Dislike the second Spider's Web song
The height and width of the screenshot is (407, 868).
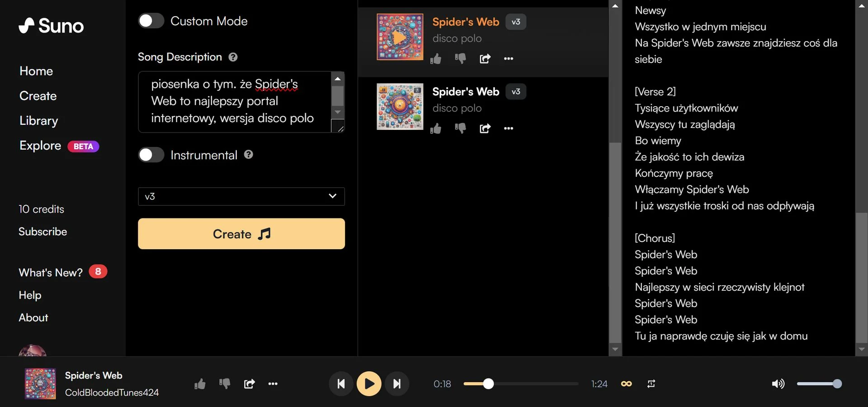click(x=460, y=128)
